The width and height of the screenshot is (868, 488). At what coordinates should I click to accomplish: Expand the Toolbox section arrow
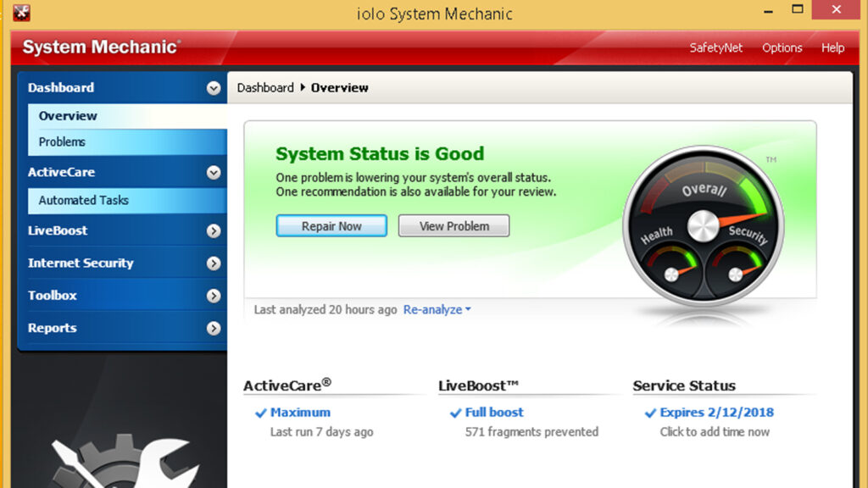pyautogui.click(x=213, y=296)
